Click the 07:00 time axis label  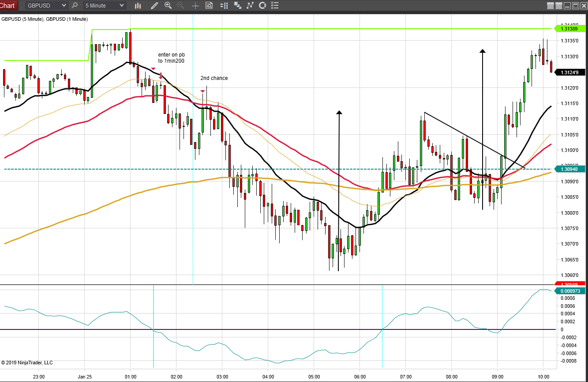click(x=405, y=377)
